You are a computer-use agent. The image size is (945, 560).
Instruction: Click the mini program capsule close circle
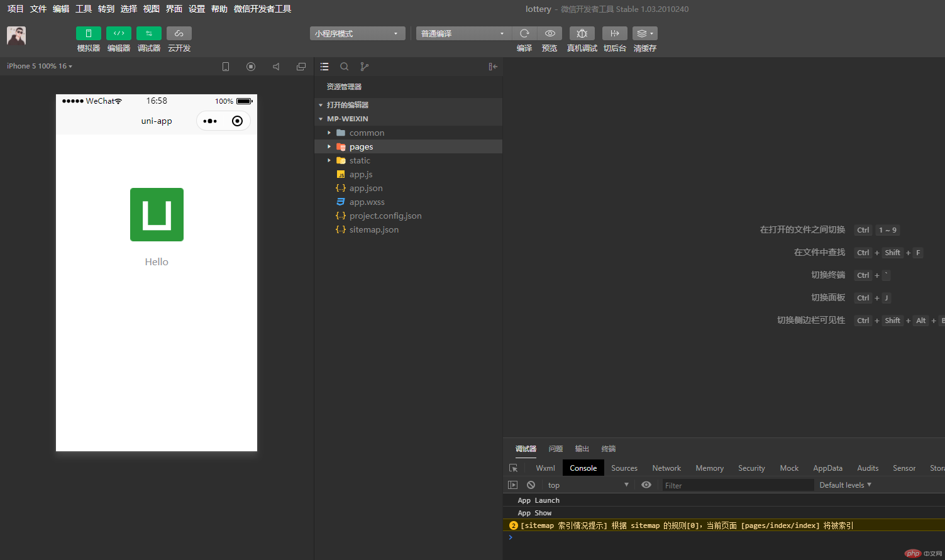(237, 121)
